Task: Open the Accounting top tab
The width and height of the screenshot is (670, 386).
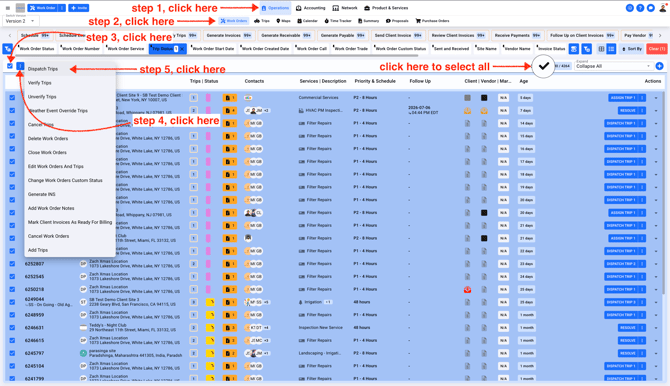Action: (311, 8)
